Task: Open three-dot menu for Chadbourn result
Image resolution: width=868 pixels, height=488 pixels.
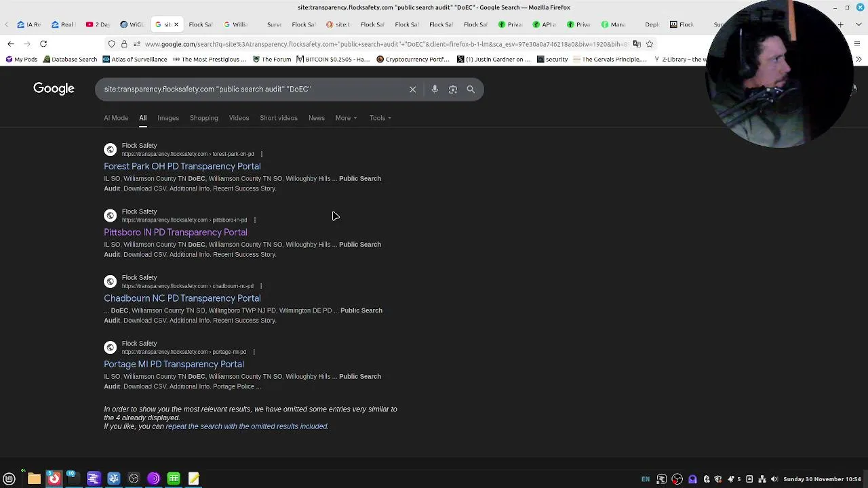Action: coord(261,286)
